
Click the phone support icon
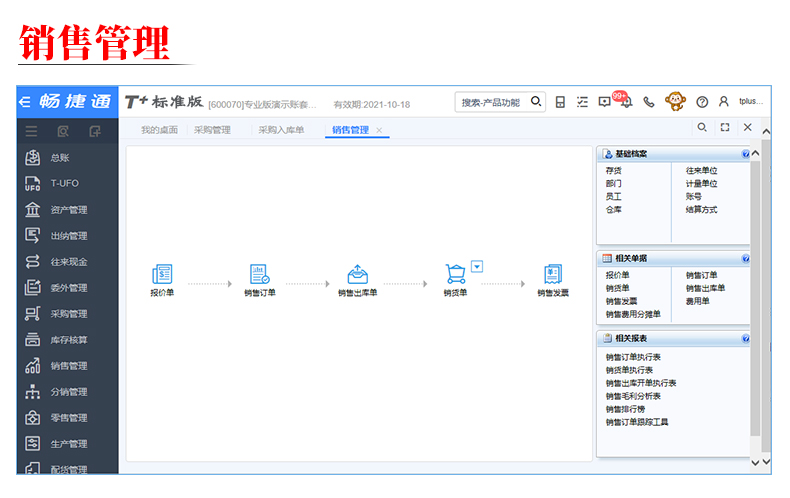click(x=649, y=102)
